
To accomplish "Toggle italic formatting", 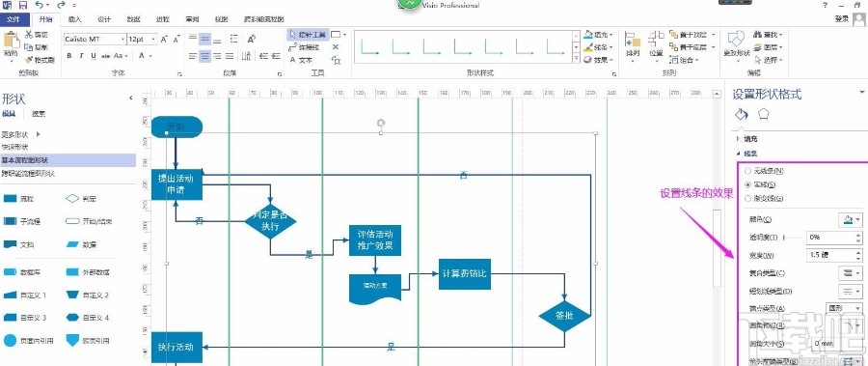I will (81, 55).
